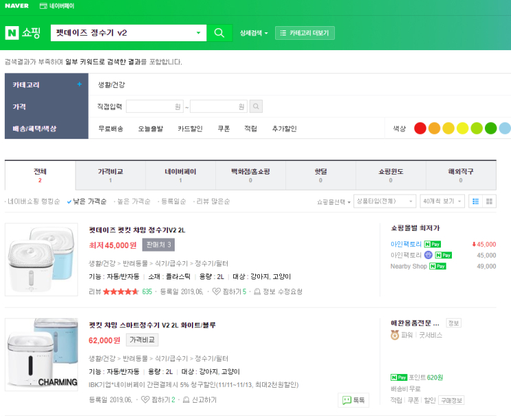
Task: Sort by 등록일순
Action: click(173, 201)
